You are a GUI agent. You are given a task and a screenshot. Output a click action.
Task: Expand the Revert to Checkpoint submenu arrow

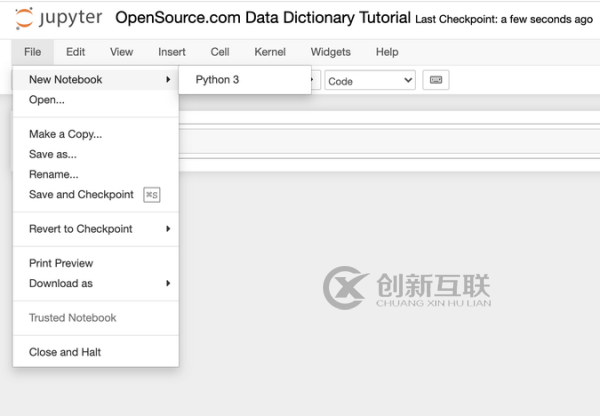[168, 229]
